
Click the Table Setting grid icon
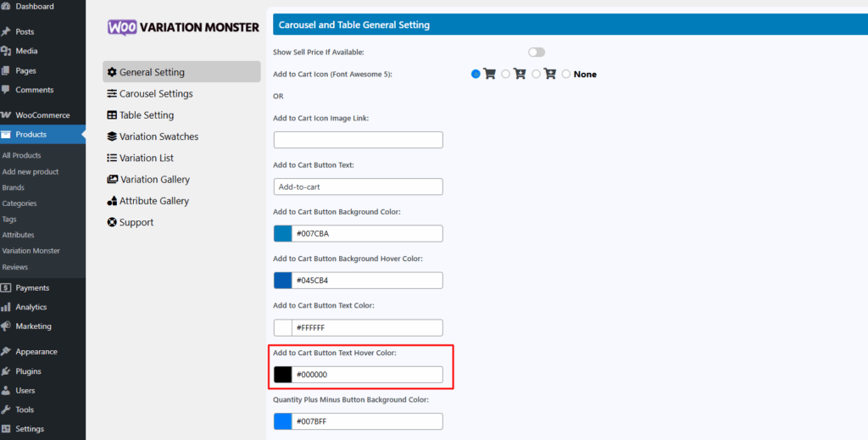pos(112,115)
